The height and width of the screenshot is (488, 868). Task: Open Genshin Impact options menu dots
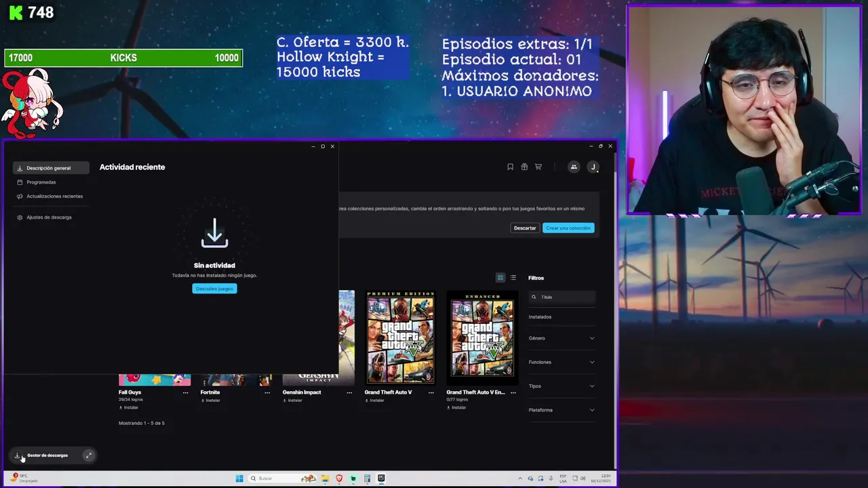pos(349,392)
